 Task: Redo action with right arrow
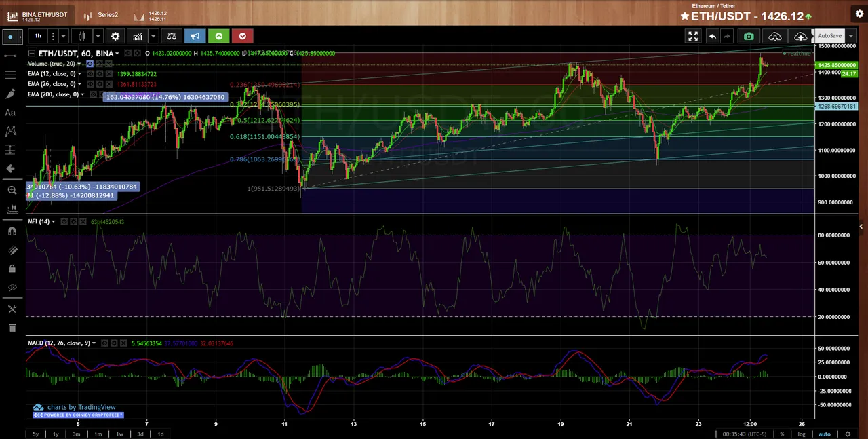coord(728,36)
